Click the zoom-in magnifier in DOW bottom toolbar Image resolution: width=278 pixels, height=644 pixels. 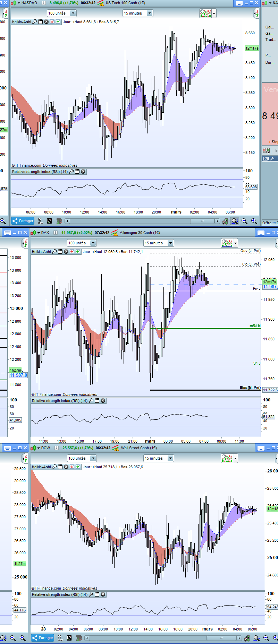pyautogui.click(x=276, y=638)
